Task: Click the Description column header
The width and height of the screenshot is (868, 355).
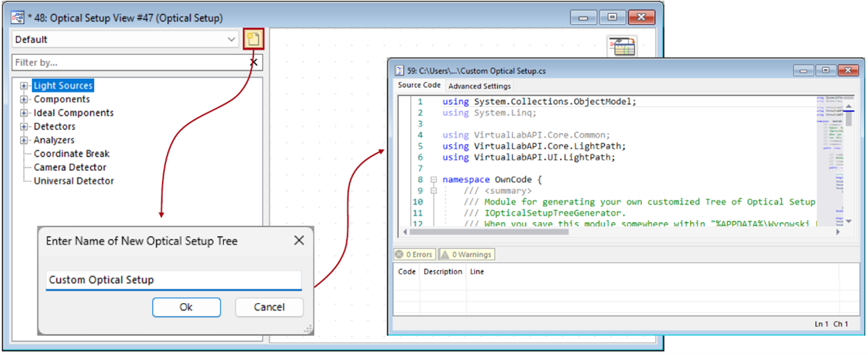Action: click(x=443, y=272)
